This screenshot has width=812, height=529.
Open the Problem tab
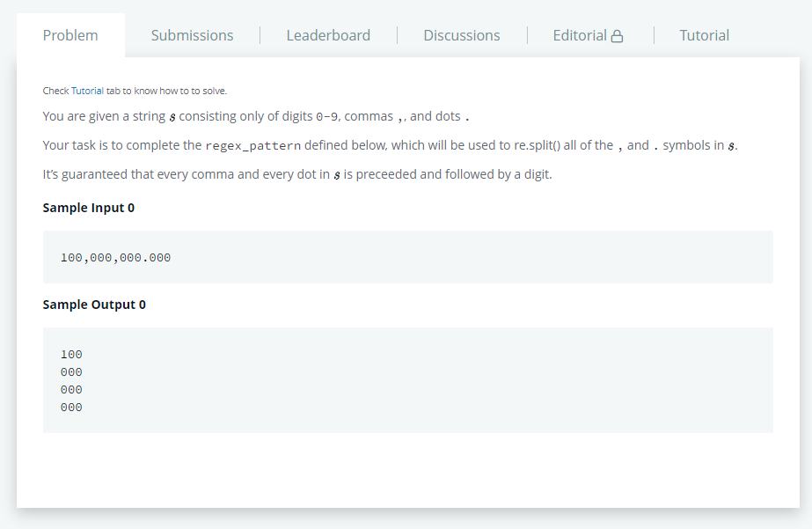[70, 35]
